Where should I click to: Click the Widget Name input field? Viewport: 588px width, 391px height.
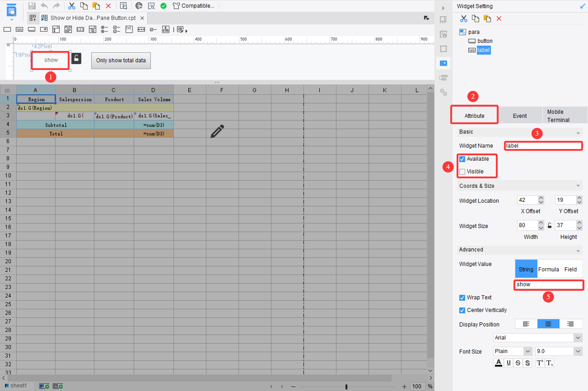tap(543, 146)
